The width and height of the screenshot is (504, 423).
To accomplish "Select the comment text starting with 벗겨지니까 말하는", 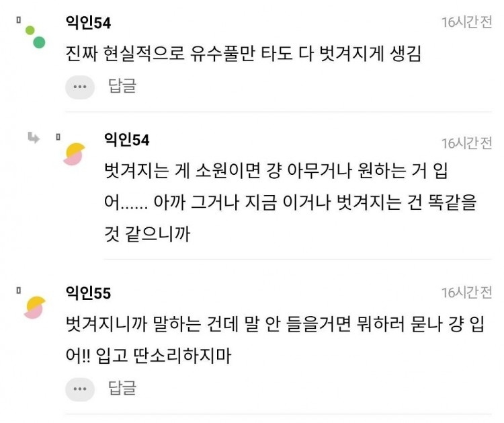I will [x=275, y=340].
